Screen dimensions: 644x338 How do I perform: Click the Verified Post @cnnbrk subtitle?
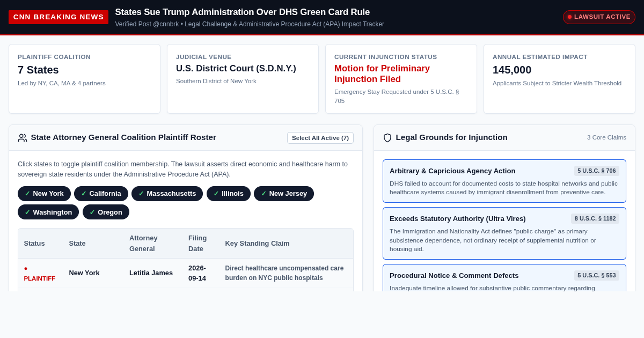pos(250,24)
